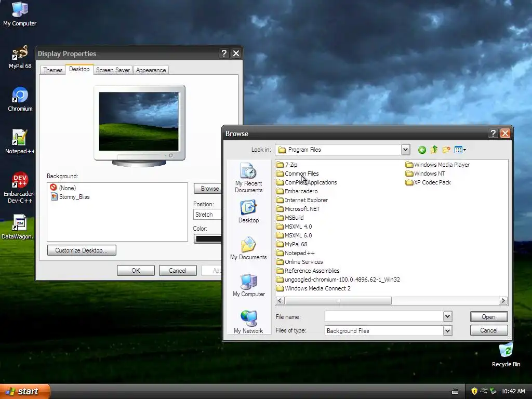The width and height of the screenshot is (532, 399).
Task: Select Stormy_Bliss in Background list
Action: pyautogui.click(x=70, y=197)
